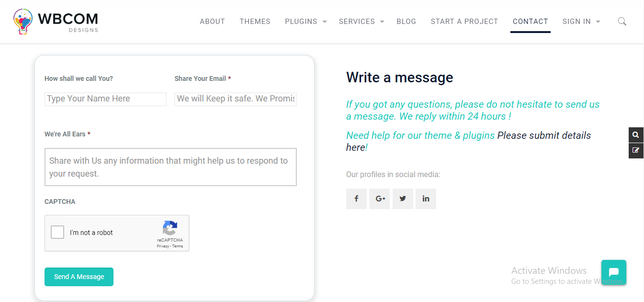Open the Google Plus profile icon
This screenshot has width=644, height=302.
[x=380, y=199]
